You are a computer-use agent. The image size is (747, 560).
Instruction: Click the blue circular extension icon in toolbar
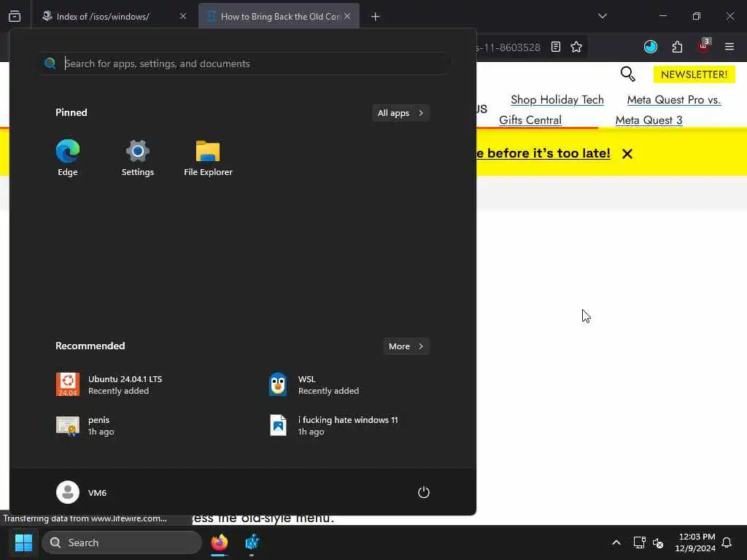pyautogui.click(x=650, y=47)
